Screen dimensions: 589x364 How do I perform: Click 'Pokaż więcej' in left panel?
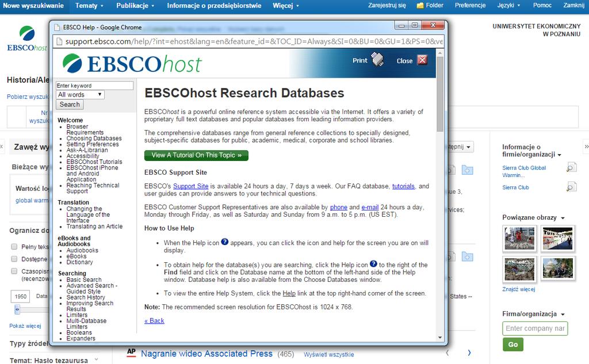point(25,326)
